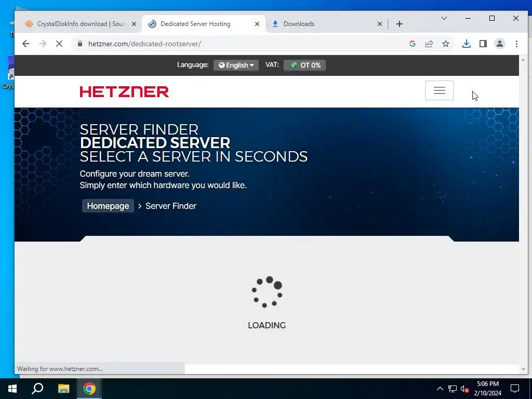Open the English language dropdown
Image resolution: width=532 pixels, height=399 pixels.
(236, 65)
